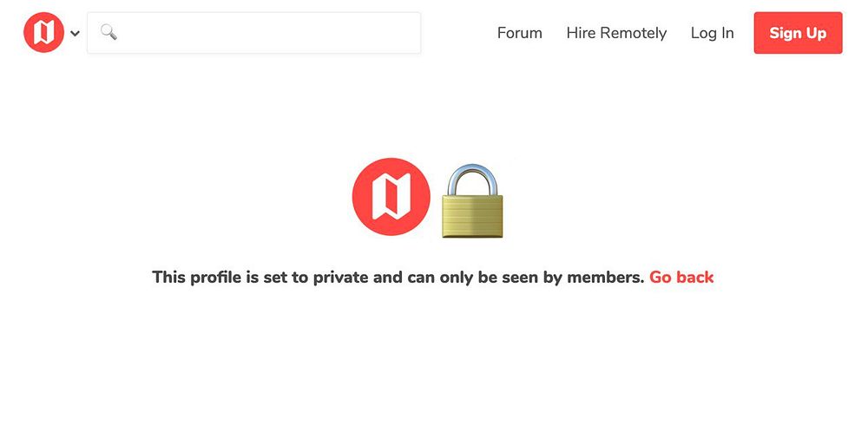Click the red map logo in the header
Screen dimensions: 868x438
[43, 33]
